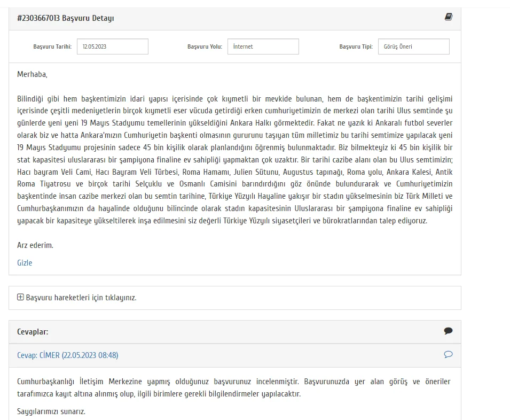The width and height of the screenshot is (510, 420).
Task: Click the reply paragraph starting 'Cumhurbaşkanlığı İletişim Merkezine'
Action: click(234, 387)
